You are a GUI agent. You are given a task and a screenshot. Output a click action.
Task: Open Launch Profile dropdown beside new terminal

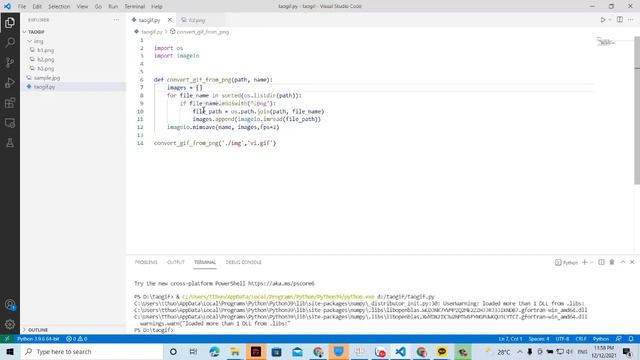pos(591,262)
